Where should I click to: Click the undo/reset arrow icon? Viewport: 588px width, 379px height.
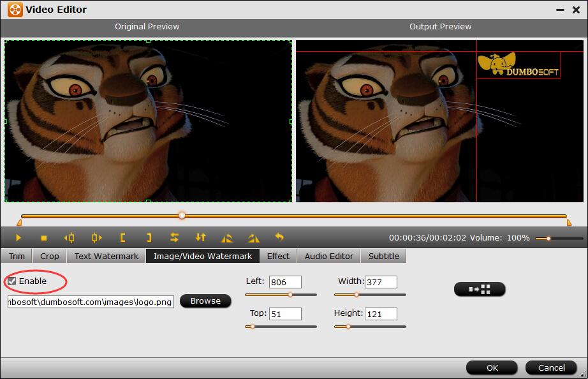tap(279, 237)
